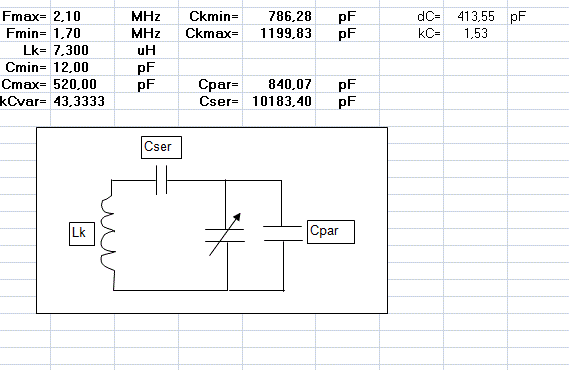The image size is (569, 370).
Task: Select the Fmax value cell 2,10
Action: 82,16
